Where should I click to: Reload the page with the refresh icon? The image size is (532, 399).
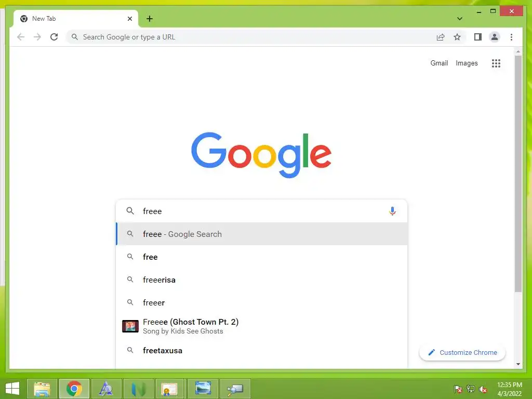coord(54,37)
